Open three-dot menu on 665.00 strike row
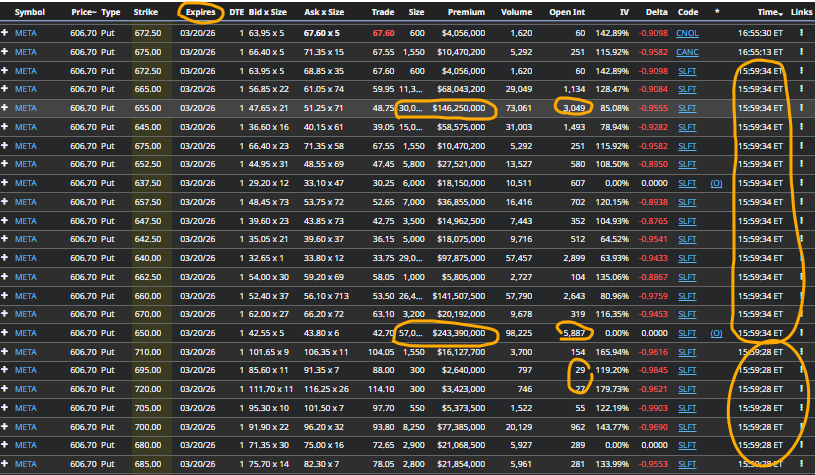This screenshot has width=815, height=475. click(x=801, y=89)
